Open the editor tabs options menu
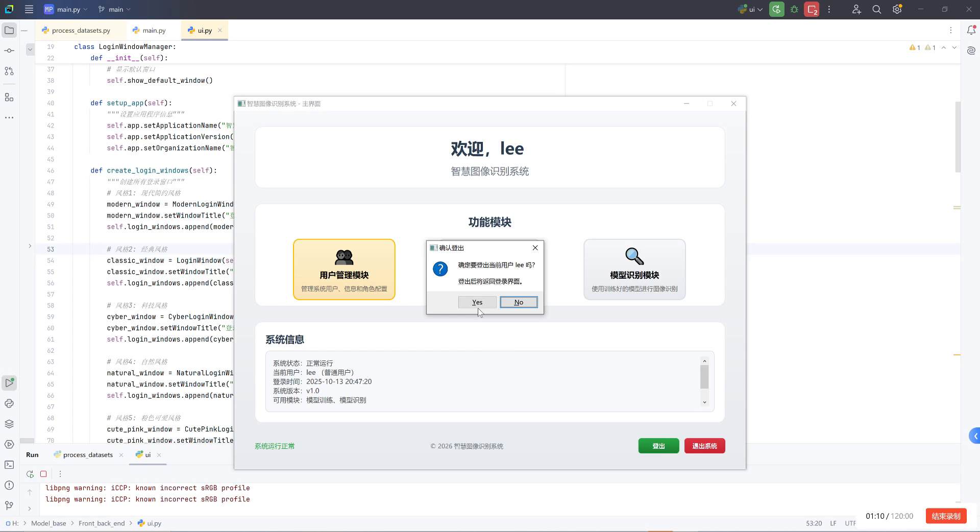Screen dimensions: 980x532 [951, 31]
